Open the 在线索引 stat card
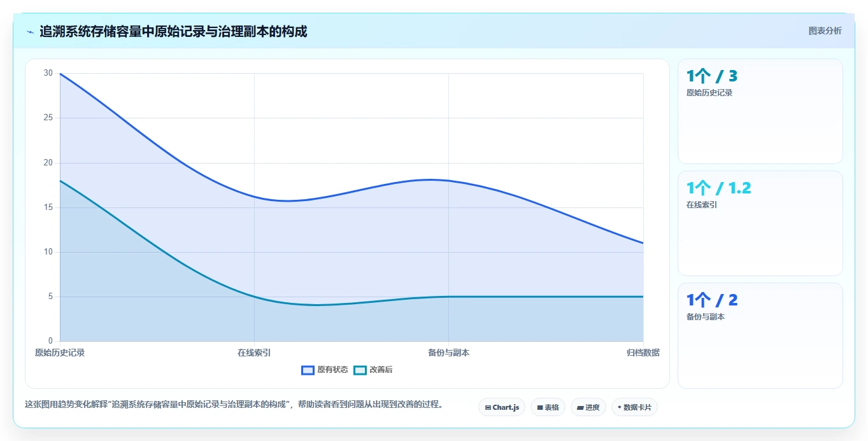This screenshot has height=441, width=868. coord(760,223)
